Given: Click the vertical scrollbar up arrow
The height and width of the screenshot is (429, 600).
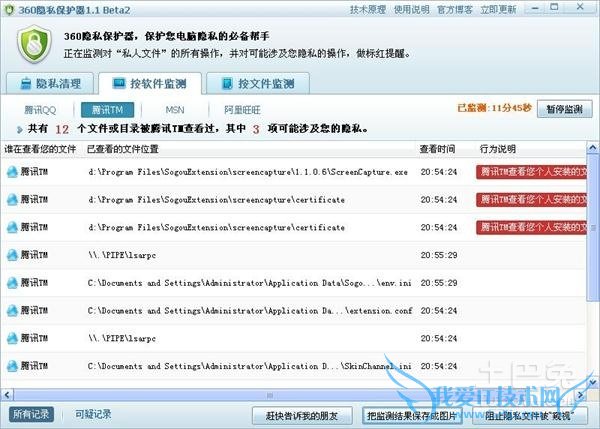Looking at the screenshot, I should click(x=592, y=147).
